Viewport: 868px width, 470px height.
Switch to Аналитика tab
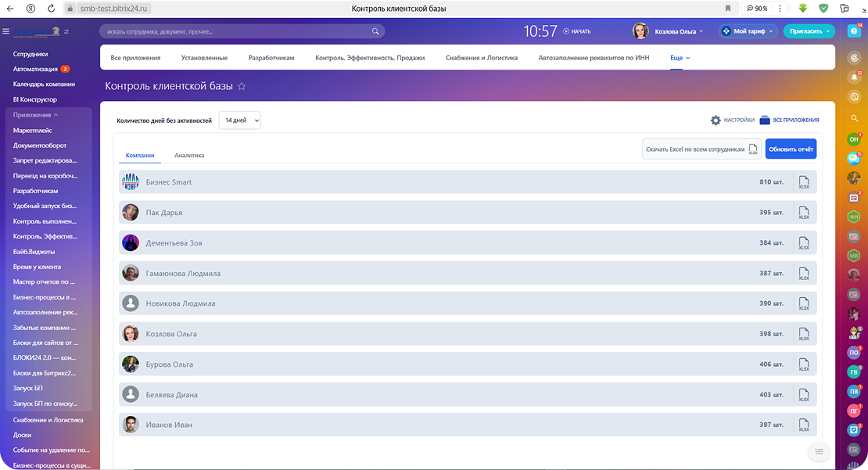tap(189, 156)
